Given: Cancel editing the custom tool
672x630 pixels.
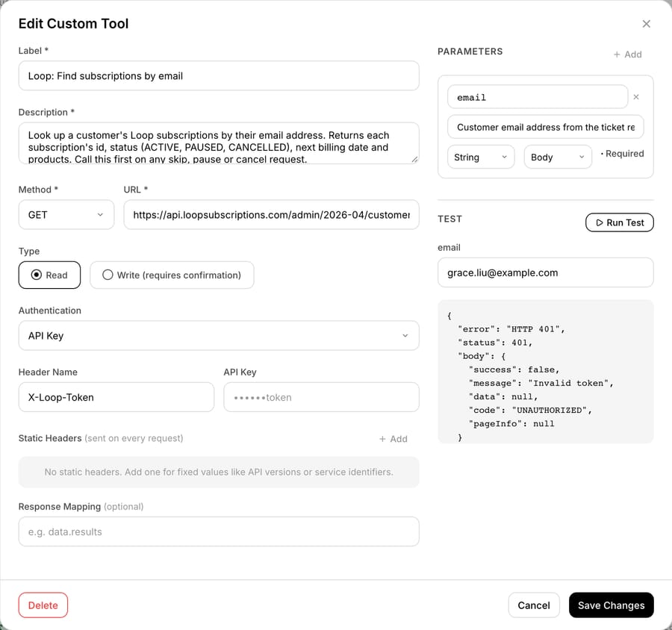Looking at the screenshot, I should pyautogui.click(x=534, y=605).
